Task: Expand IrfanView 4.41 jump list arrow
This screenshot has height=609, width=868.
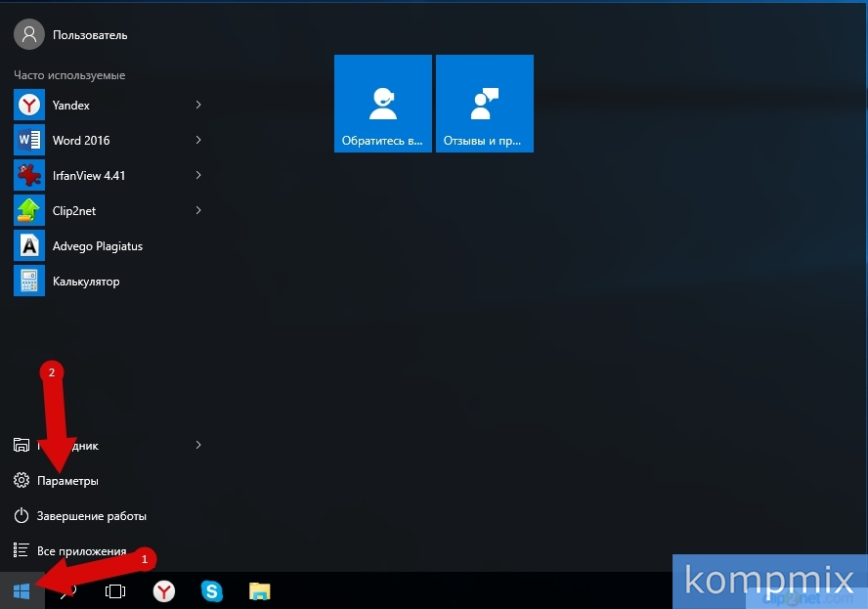Action: [198, 176]
